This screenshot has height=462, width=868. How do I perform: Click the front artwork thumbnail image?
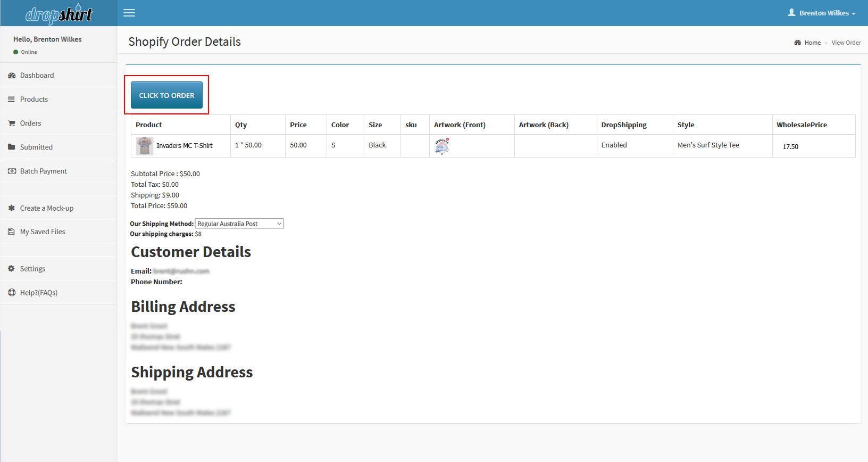pyautogui.click(x=442, y=146)
